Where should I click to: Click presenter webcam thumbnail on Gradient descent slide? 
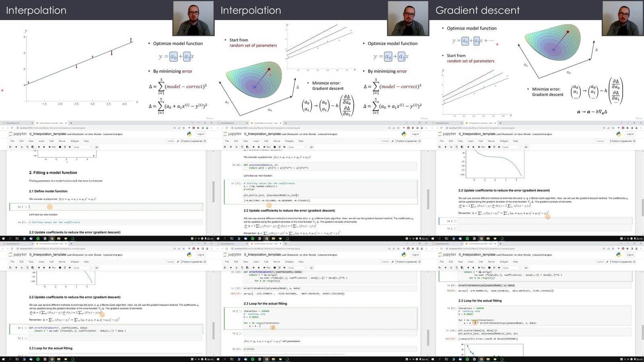click(x=623, y=18)
